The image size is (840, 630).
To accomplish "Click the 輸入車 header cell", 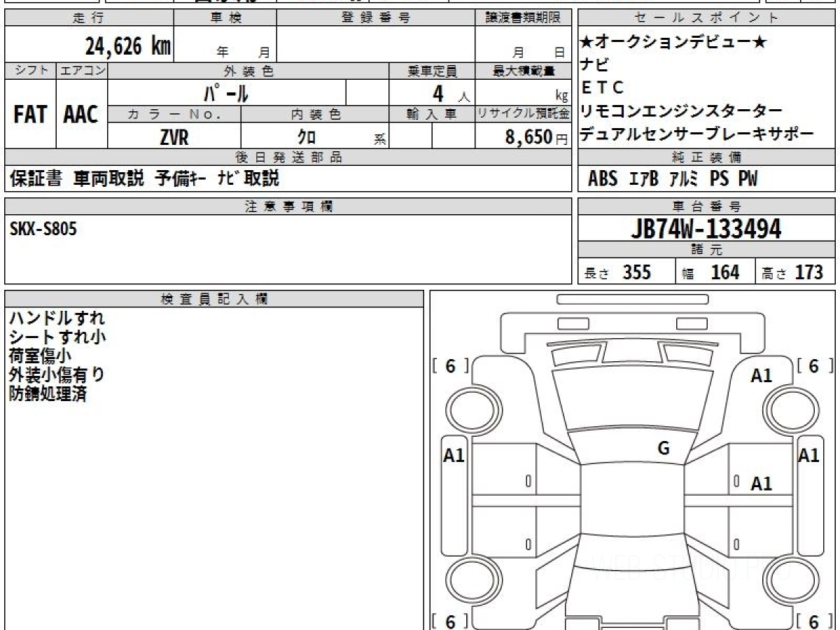I will pyautogui.click(x=433, y=115).
